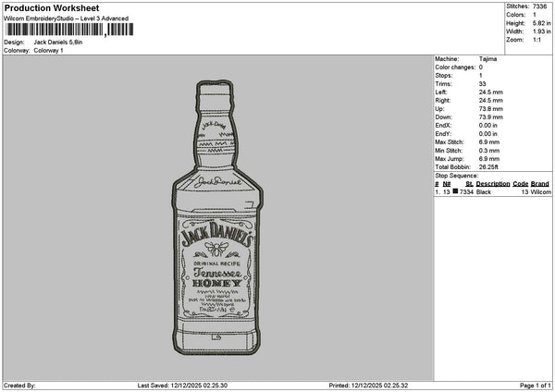Click the Production Worksheet title
555x392 pixels.
click(x=52, y=7)
